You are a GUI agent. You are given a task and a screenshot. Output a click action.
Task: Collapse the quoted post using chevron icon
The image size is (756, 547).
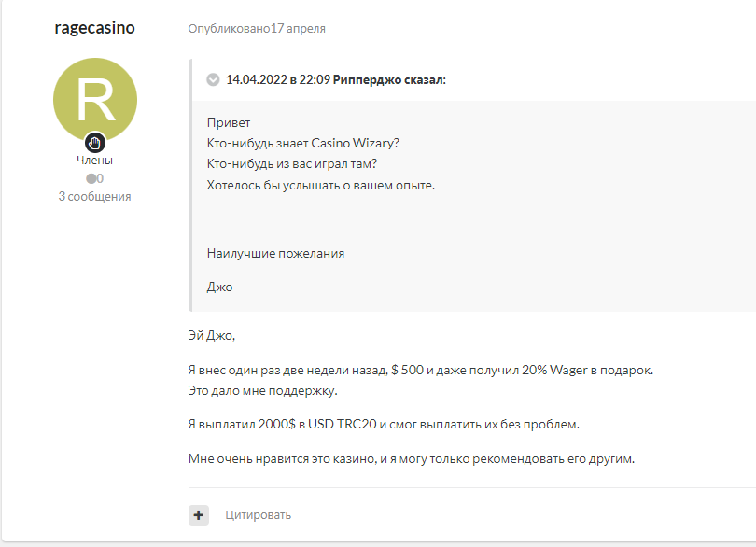pos(213,79)
